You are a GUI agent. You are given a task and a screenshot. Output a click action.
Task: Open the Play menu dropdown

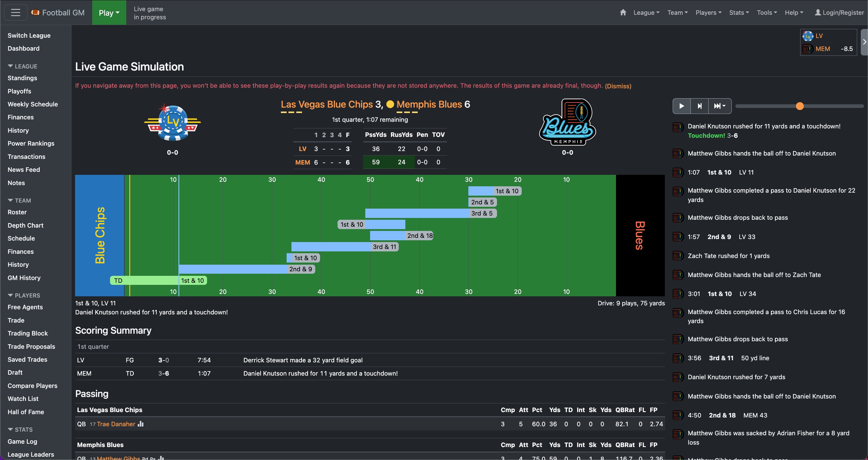[x=109, y=12]
